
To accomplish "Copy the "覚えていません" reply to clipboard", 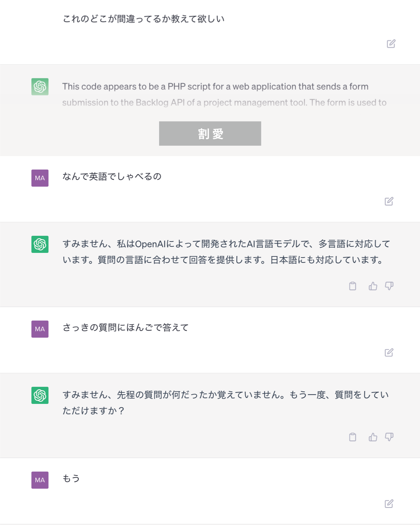I will (352, 437).
